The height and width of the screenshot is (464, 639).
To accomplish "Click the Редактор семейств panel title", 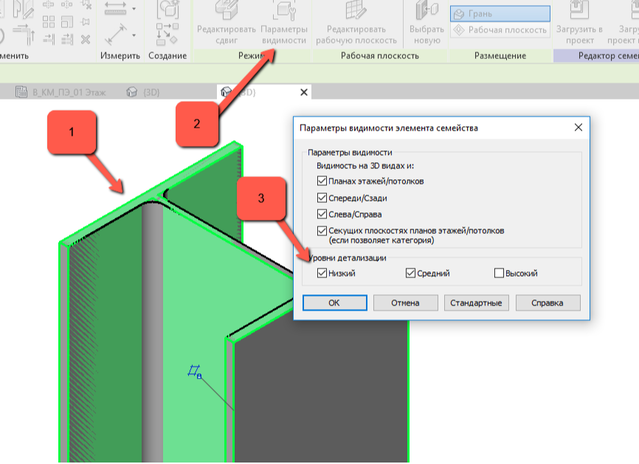I will (608, 56).
